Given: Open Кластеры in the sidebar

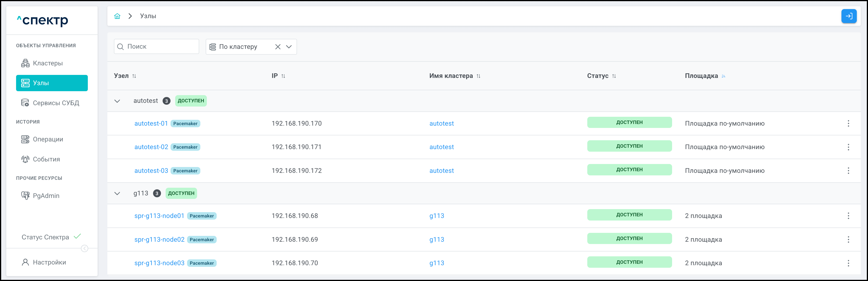Looking at the screenshot, I should click(x=48, y=63).
